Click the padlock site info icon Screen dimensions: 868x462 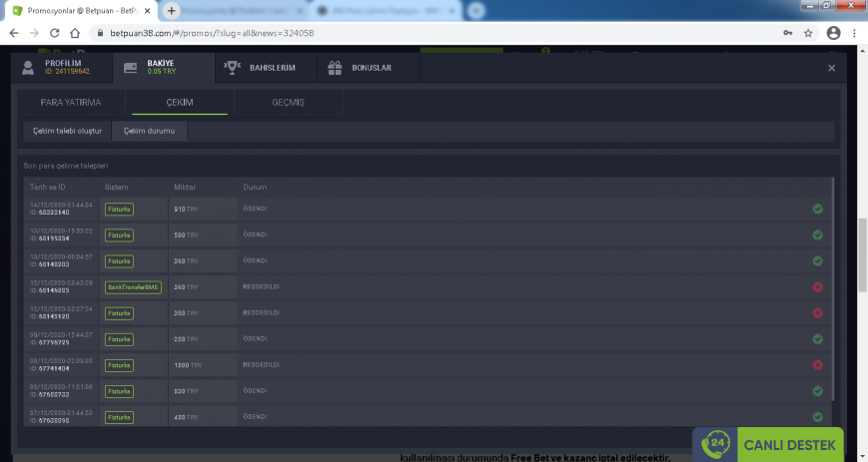tap(100, 33)
